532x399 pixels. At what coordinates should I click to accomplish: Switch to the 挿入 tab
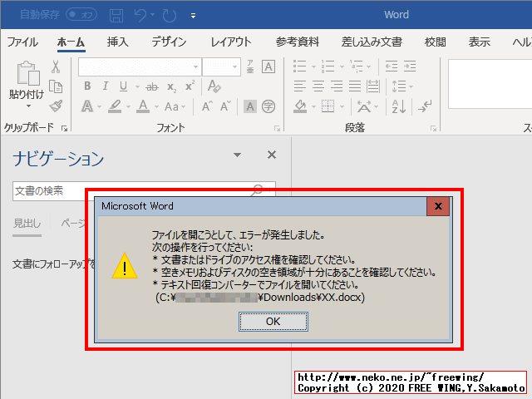click(x=117, y=42)
